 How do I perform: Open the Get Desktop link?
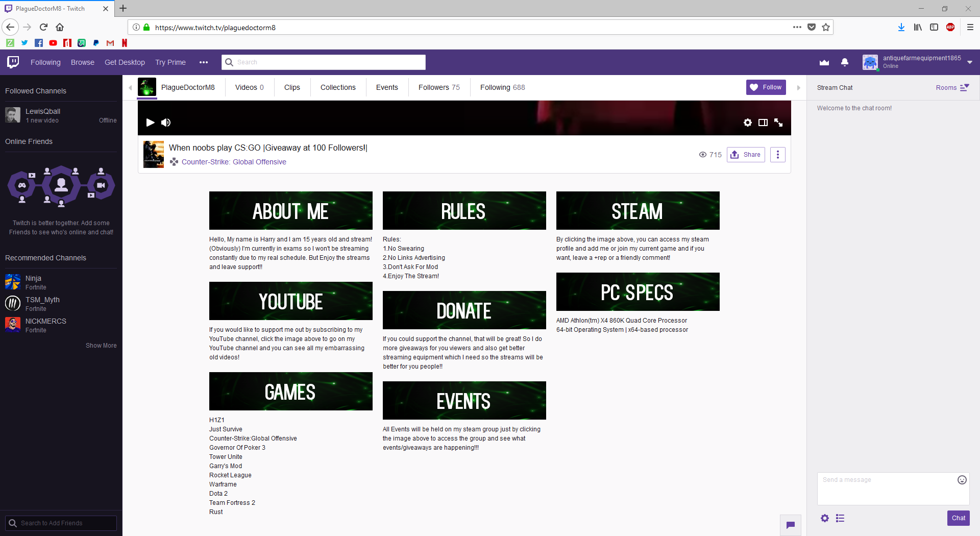(125, 62)
